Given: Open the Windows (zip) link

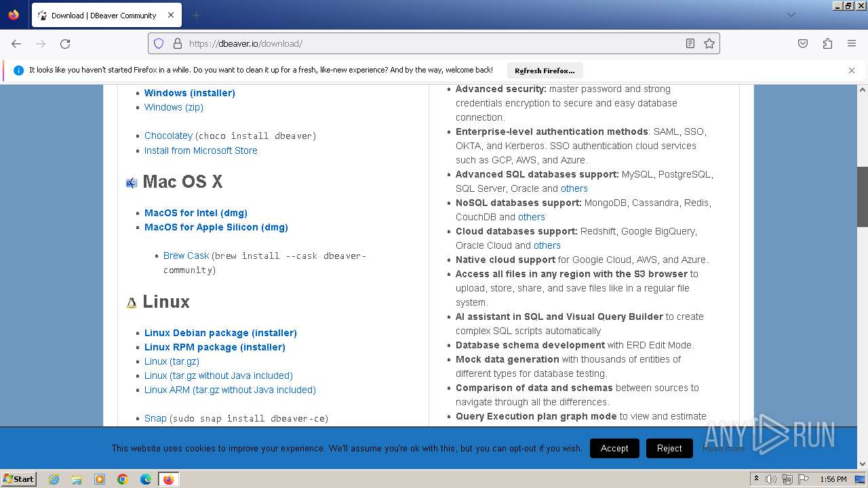Looking at the screenshot, I should (174, 107).
